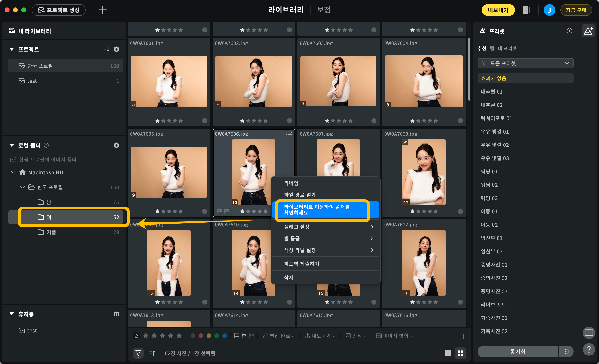Select the 한국 프로필 project with 160 photos
Screen dimensions: 599x364
point(66,66)
